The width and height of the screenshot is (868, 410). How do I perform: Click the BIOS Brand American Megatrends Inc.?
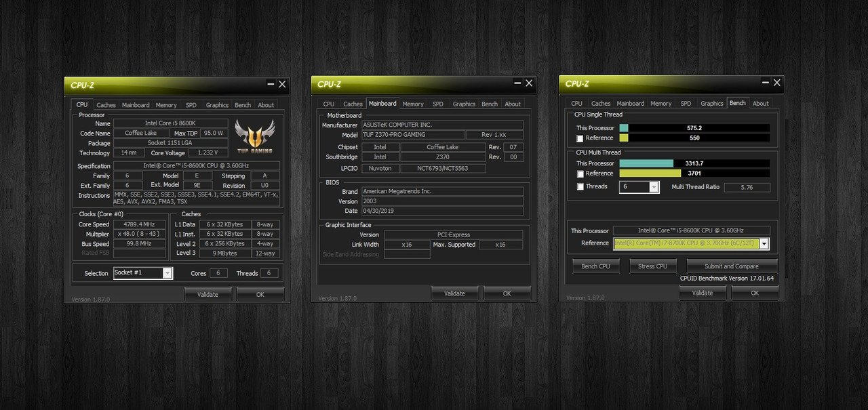[x=442, y=191]
